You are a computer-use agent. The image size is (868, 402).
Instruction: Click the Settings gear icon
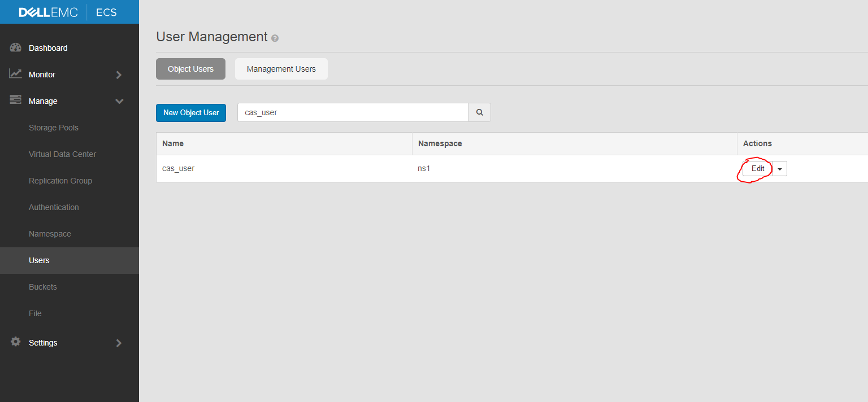click(x=15, y=342)
